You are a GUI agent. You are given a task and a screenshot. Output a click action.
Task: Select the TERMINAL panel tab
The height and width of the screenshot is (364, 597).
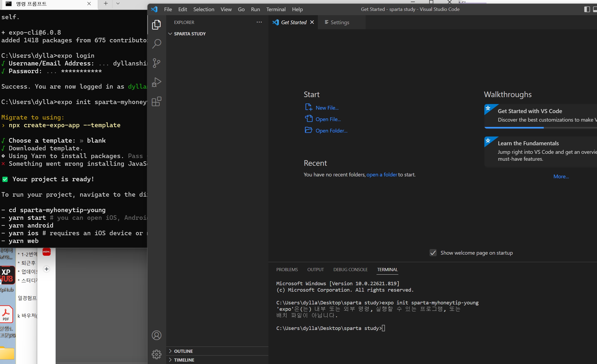pyautogui.click(x=387, y=270)
